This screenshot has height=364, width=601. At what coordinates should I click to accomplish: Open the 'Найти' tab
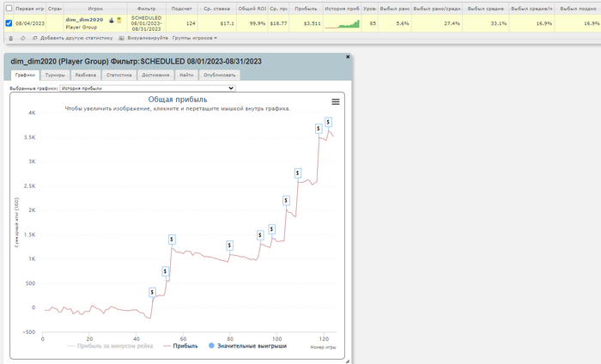coord(186,75)
